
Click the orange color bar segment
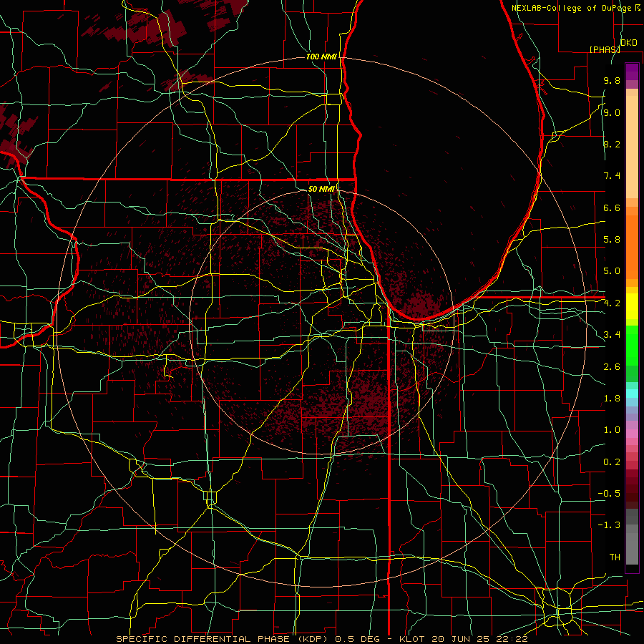point(632,248)
